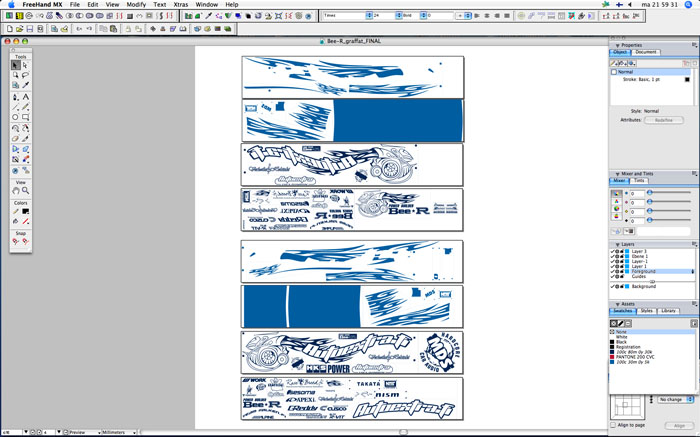Open the Xtras menu
Viewport: 700px width, 437px height.
180,4
